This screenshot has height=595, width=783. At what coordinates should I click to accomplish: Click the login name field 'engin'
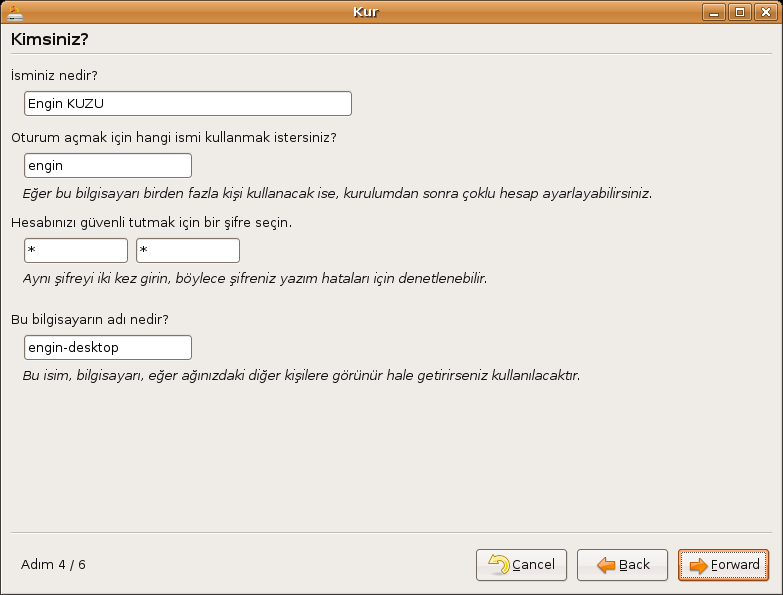click(108, 165)
